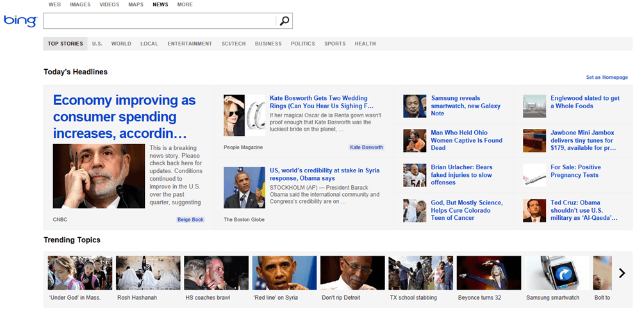Click the Set as Homepage link
This screenshot has height=314, width=644.
(x=607, y=78)
